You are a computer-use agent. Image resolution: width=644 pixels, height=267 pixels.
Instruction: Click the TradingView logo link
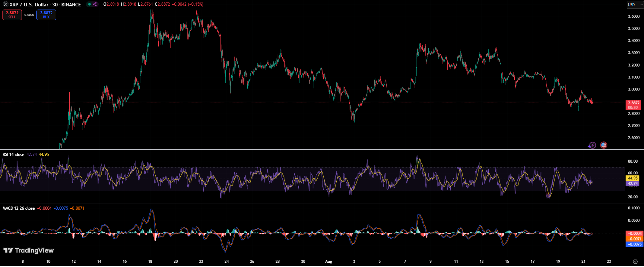(29, 250)
